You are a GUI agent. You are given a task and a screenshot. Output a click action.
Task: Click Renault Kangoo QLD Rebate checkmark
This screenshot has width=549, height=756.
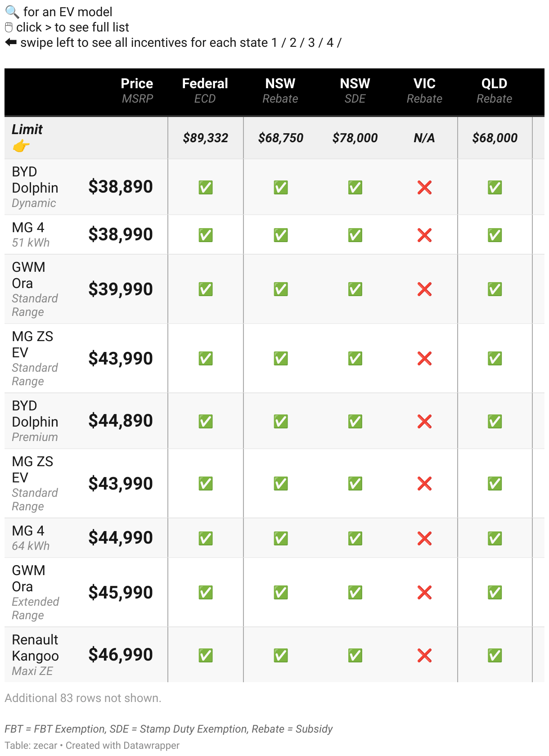coord(495,655)
